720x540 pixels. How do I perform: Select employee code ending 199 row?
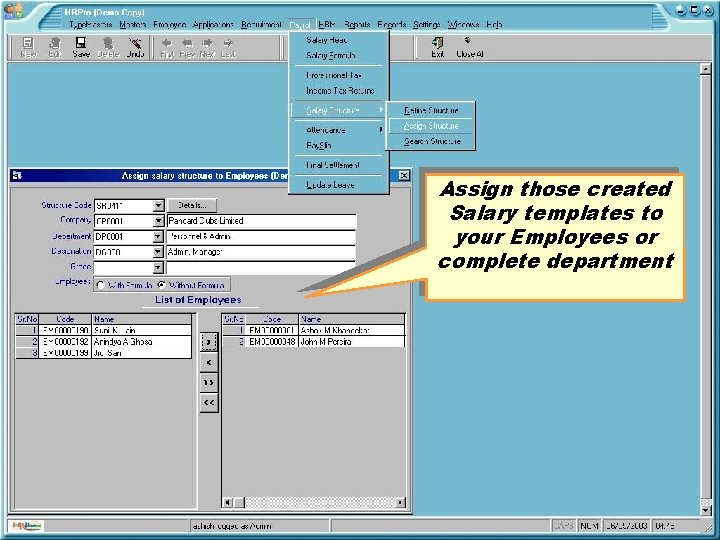click(104, 353)
